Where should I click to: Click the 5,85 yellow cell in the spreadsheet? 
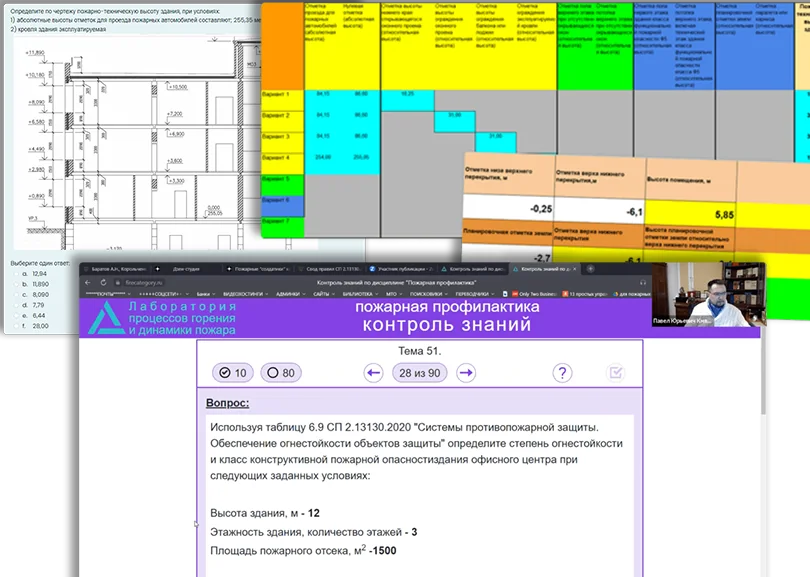click(x=691, y=212)
